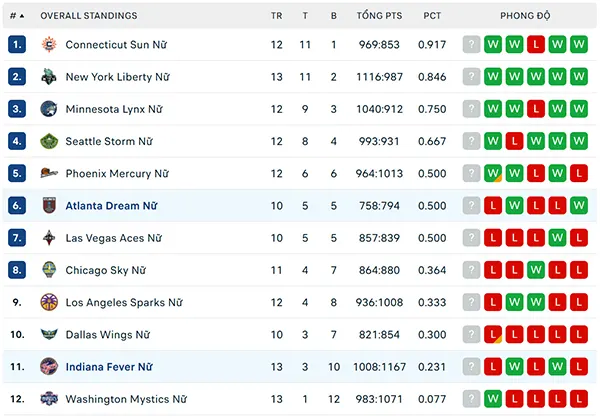Open the New York Liberty Nữ team link

pyautogui.click(x=117, y=77)
